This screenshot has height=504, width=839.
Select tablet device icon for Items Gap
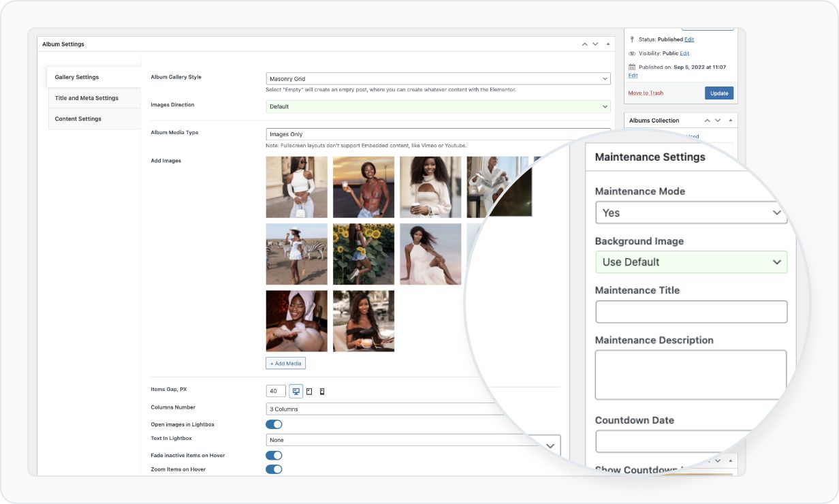[x=309, y=391]
